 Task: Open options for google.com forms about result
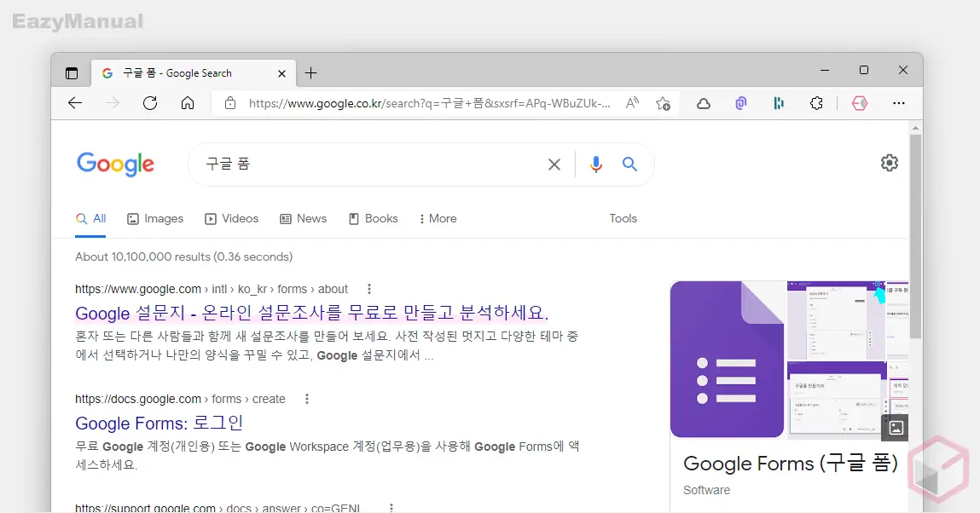coord(369,289)
